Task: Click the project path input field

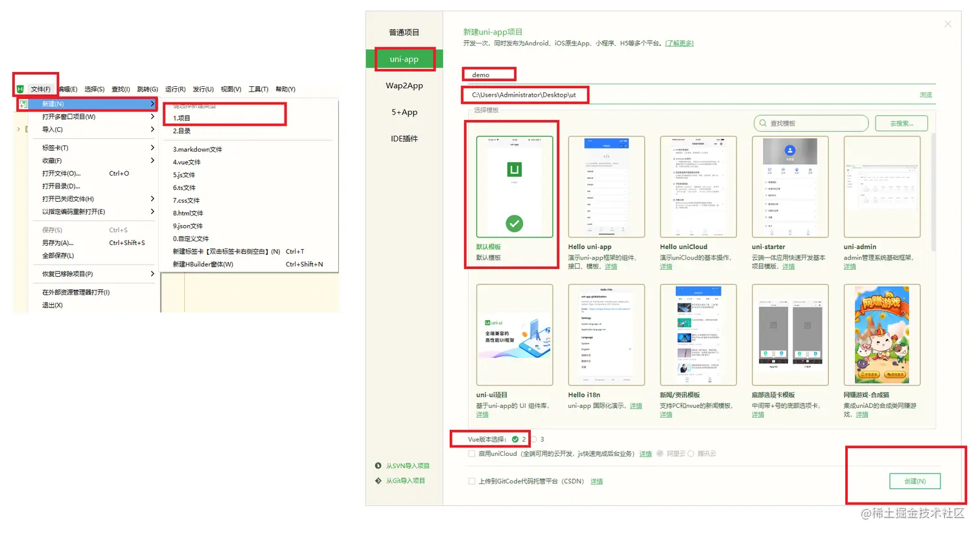Action: click(x=690, y=95)
